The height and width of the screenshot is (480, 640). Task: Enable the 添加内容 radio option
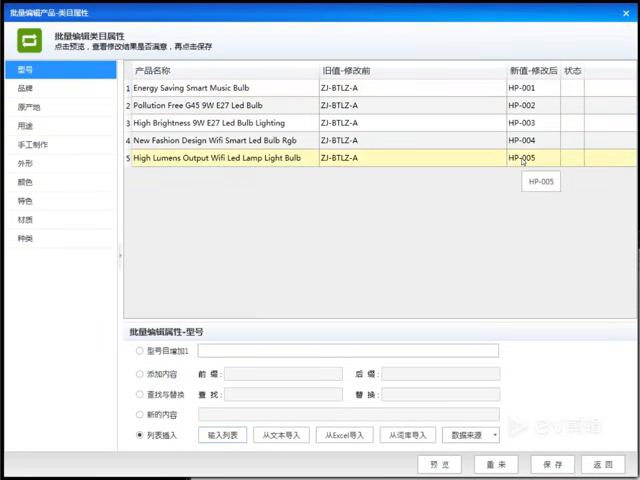point(140,374)
